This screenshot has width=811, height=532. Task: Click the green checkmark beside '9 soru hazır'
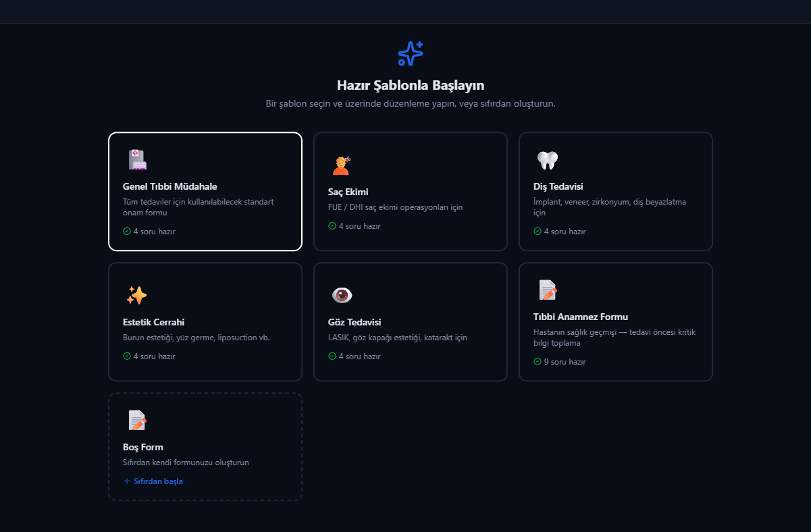pos(538,361)
